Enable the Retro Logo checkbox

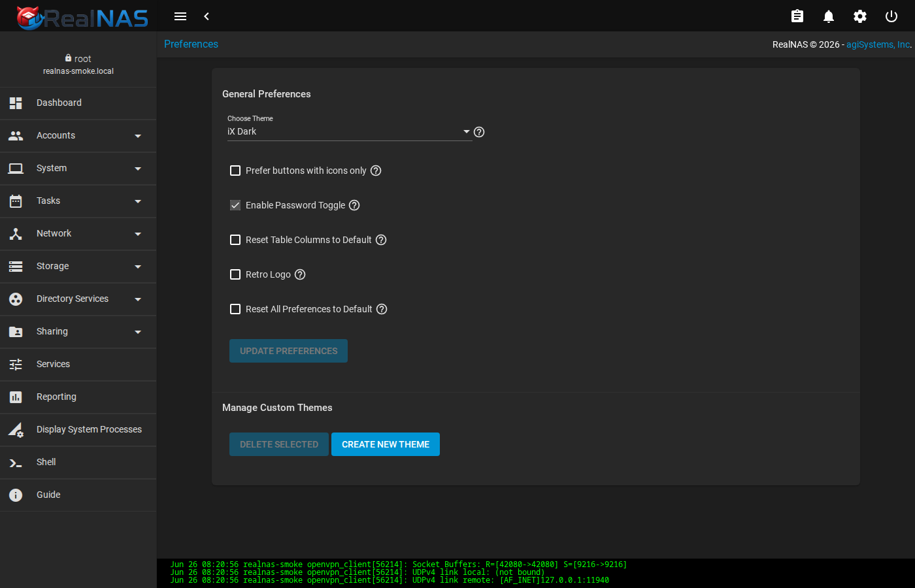tap(235, 274)
